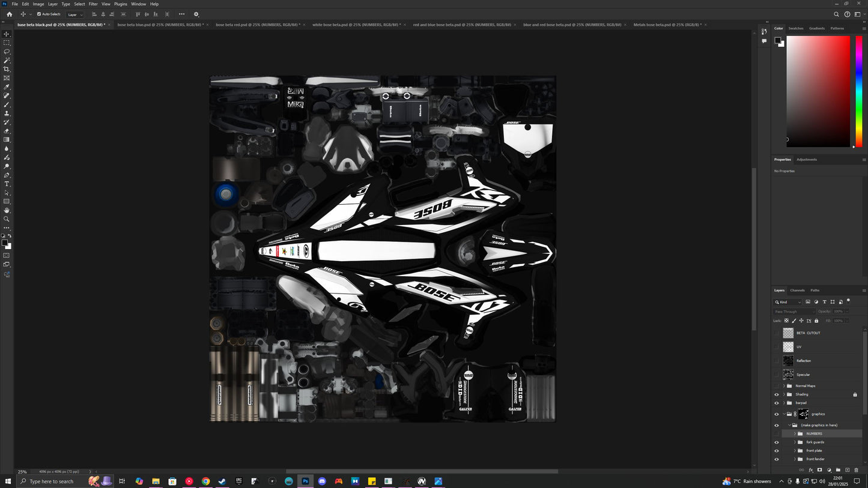Expand the Normal Maps group
Screen dimensions: 868x488
click(784, 386)
